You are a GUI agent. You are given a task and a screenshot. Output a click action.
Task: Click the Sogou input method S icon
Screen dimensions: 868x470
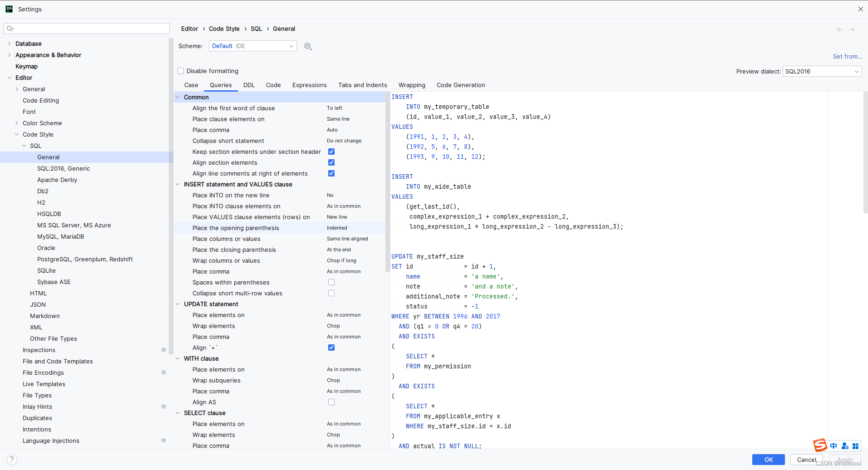click(x=820, y=446)
